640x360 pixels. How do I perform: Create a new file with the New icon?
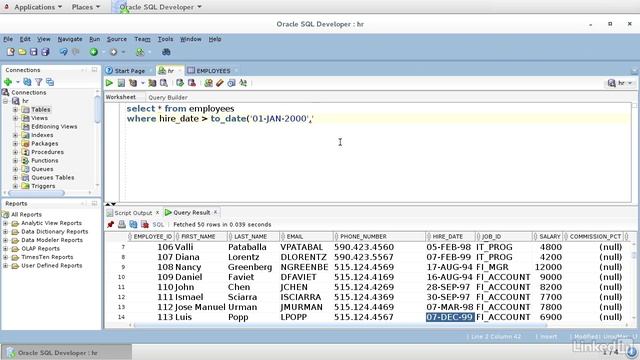click(11, 52)
